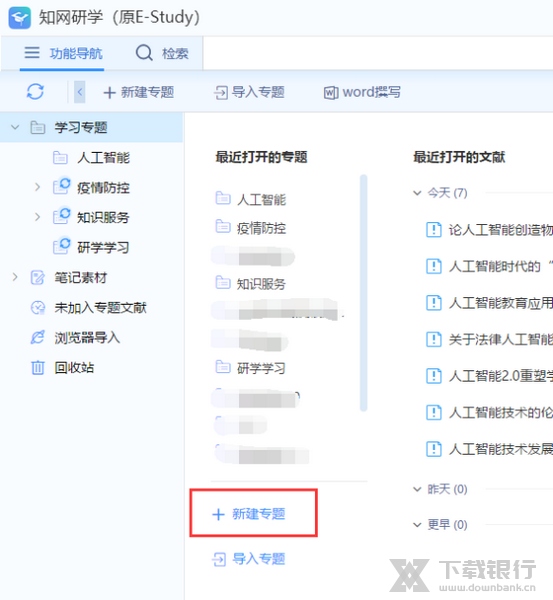Open document 人工智能技术发展
This screenshot has width=553, height=600.
pos(501,448)
